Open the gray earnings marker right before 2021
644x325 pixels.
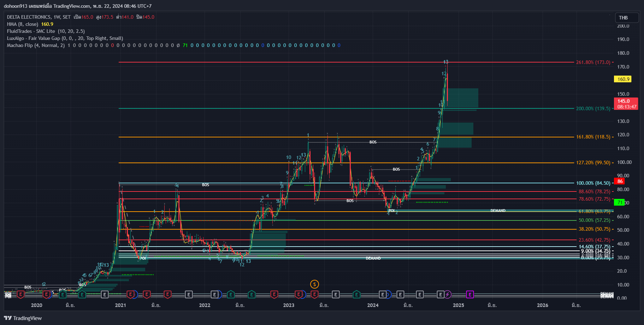105,294
